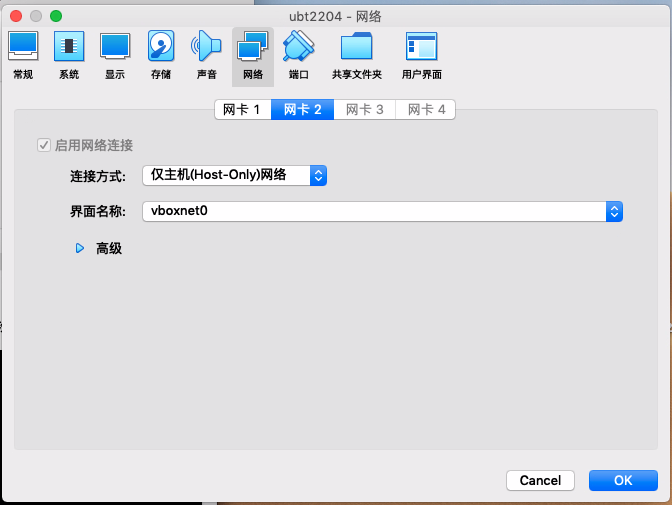Viewport: 672px width, 505px height.
Task: Click the Cancel button
Action: (540, 481)
